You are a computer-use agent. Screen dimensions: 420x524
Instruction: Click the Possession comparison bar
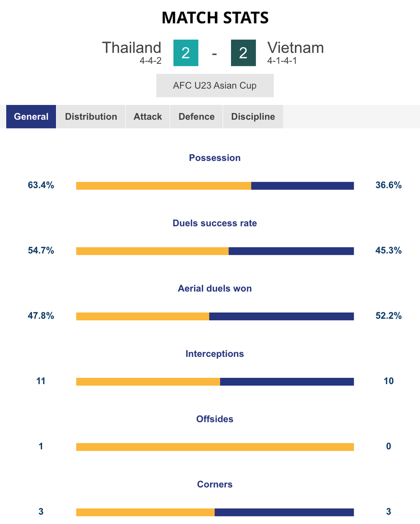215,186
